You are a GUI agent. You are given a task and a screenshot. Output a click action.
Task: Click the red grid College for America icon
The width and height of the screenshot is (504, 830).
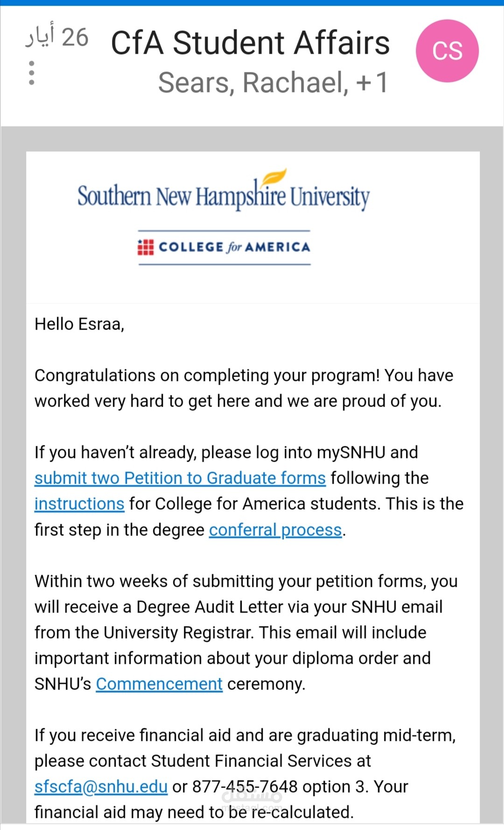[x=146, y=247]
